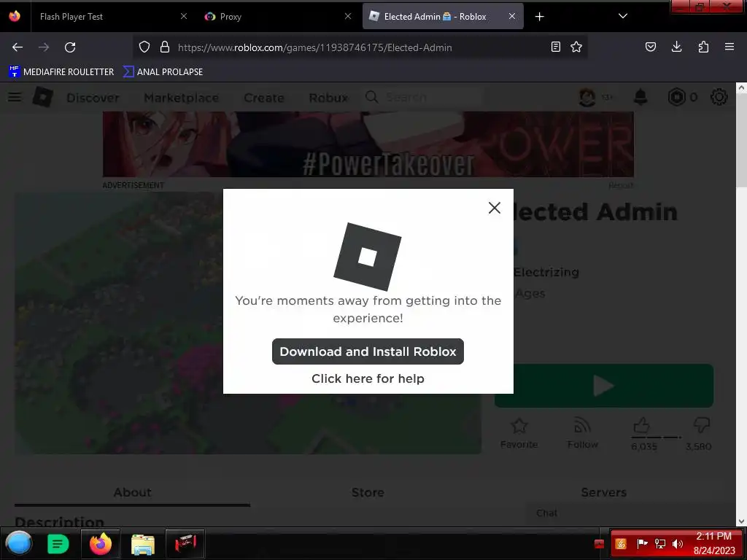The image size is (747, 560).
Task: Open the Firefox application menu
Action: coord(729,47)
